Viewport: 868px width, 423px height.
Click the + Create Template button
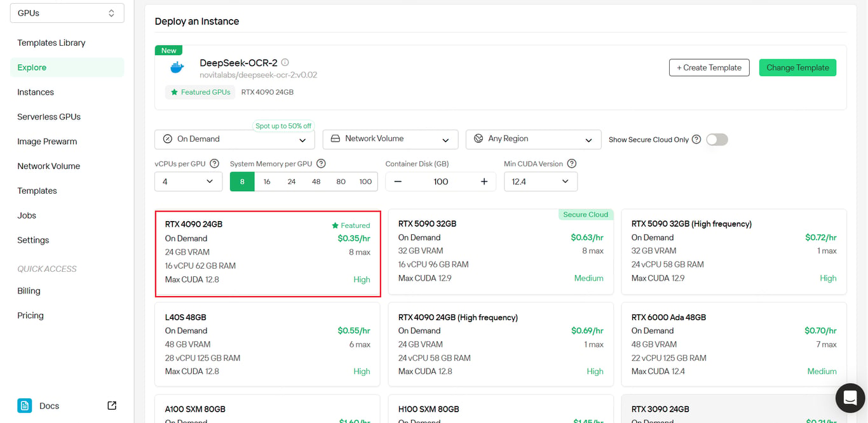point(709,67)
